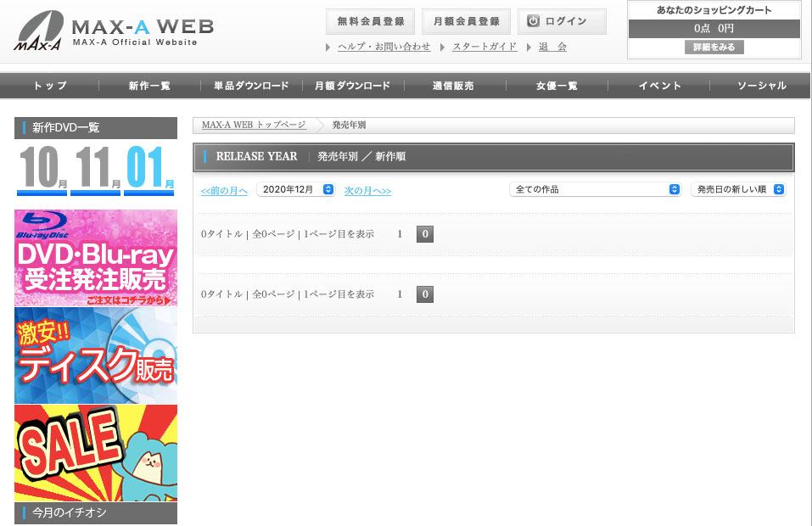The width and height of the screenshot is (812, 526).
Task: Open the 発売日の新しい順 sort dropdown
Action: [737, 190]
